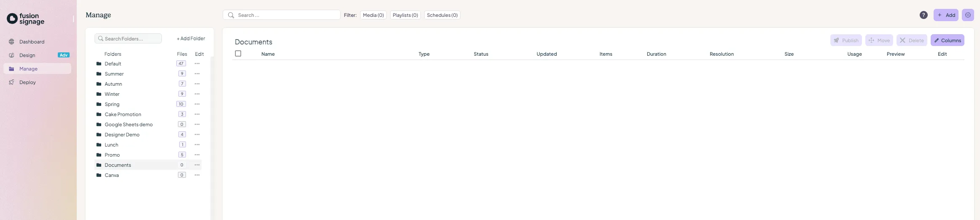Click the Size column header
Image resolution: width=980 pixels, height=220 pixels.
tap(789, 54)
